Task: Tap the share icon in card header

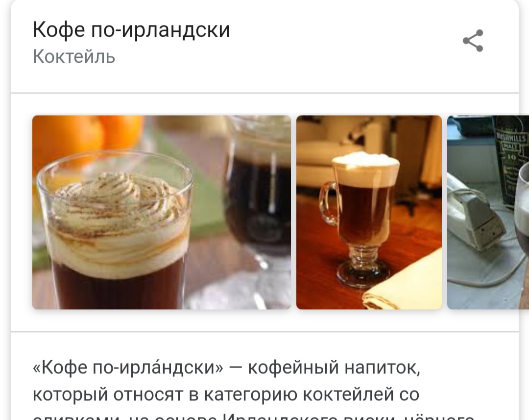Action: tap(473, 41)
